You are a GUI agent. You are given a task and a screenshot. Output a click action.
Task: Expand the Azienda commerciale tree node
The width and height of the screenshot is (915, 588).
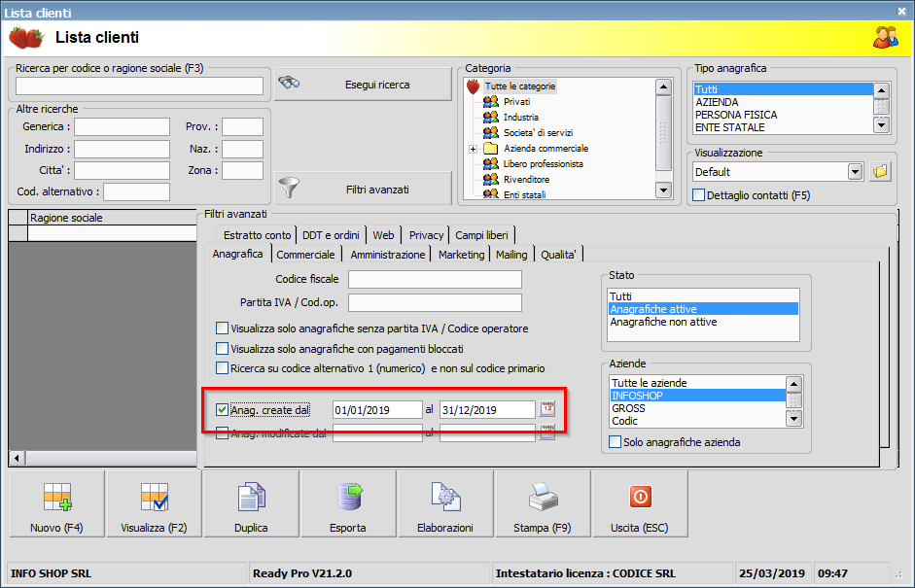tap(474, 149)
